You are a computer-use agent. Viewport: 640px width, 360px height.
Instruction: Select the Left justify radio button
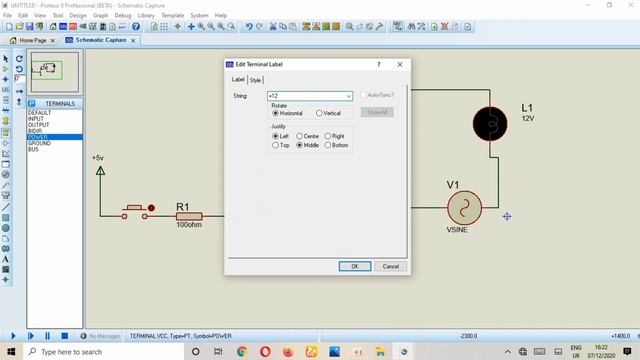tap(276, 136)
